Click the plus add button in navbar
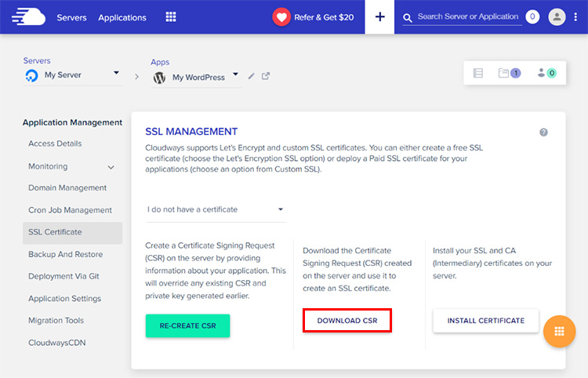The image size is (588, 378). point(380,16)
